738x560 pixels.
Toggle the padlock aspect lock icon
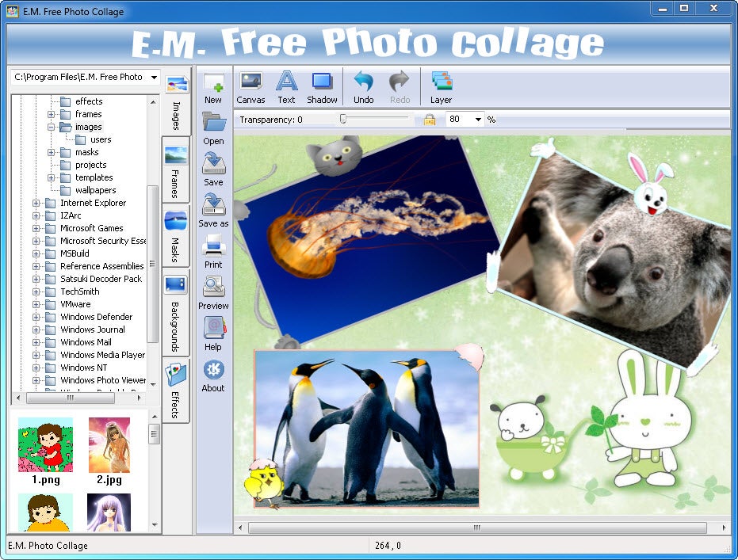coord(430,120)
